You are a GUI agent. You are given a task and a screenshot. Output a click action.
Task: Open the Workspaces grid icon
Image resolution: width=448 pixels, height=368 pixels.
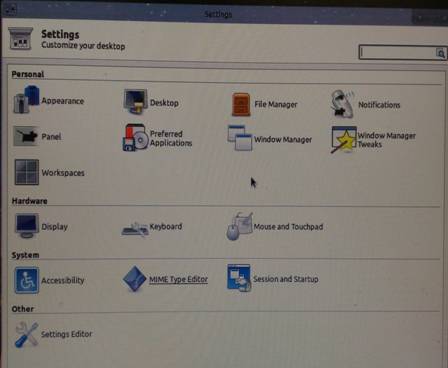[x=27, y=172]
